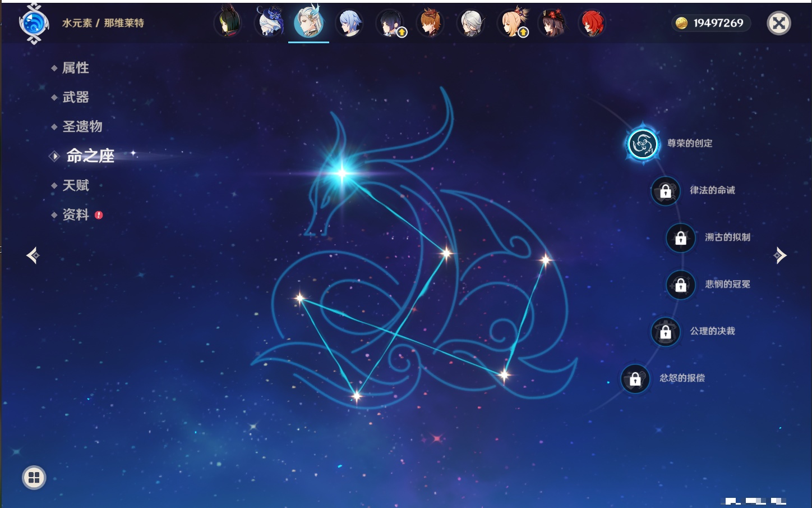The height and width of the screenshot is (508, 812).
Task: Go to the 圣遗物 artifacts tab
Action: pos(82,126)
